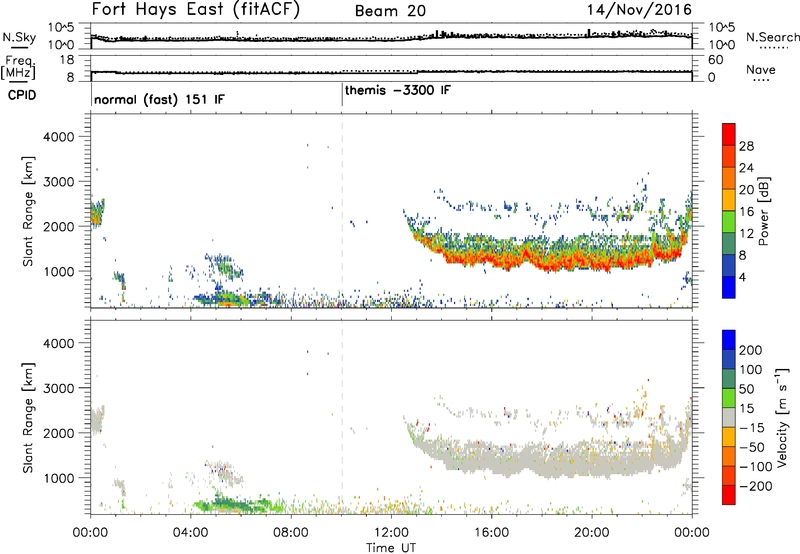Click the 'Beam 20' label
Viewport: 800px width, 554px height.
click(x=390, y=11)
